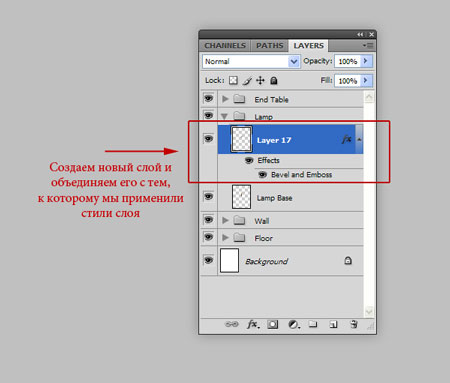Hide the End Table group
The width and height of the screenshot is (450, 383).
(209, 98)
